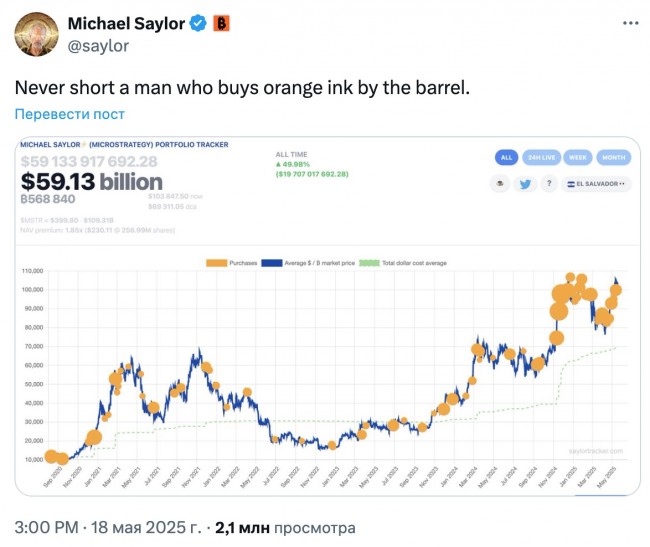Select the MONTH time range
The height and width of the screenshot is (547, 650).
tap(614, 157)
